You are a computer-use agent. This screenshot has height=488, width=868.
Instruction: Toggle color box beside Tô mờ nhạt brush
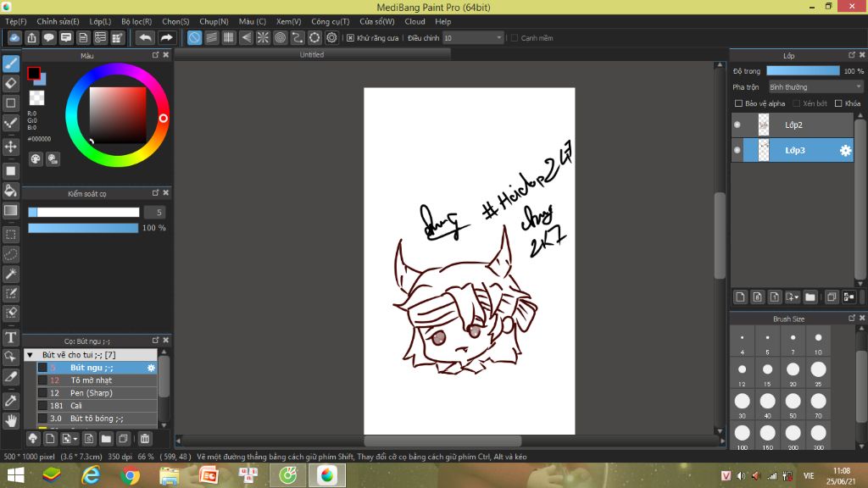(42, 380)
